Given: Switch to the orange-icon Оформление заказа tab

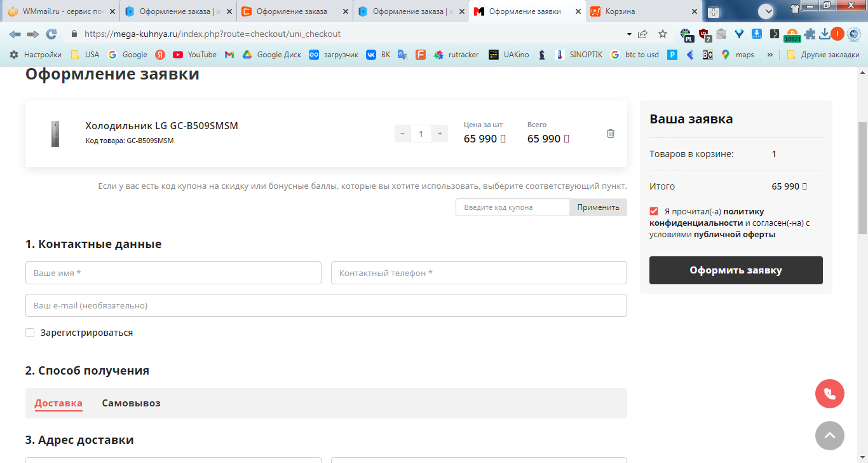Looking at the screenshot, I should (x=295, y=11).
